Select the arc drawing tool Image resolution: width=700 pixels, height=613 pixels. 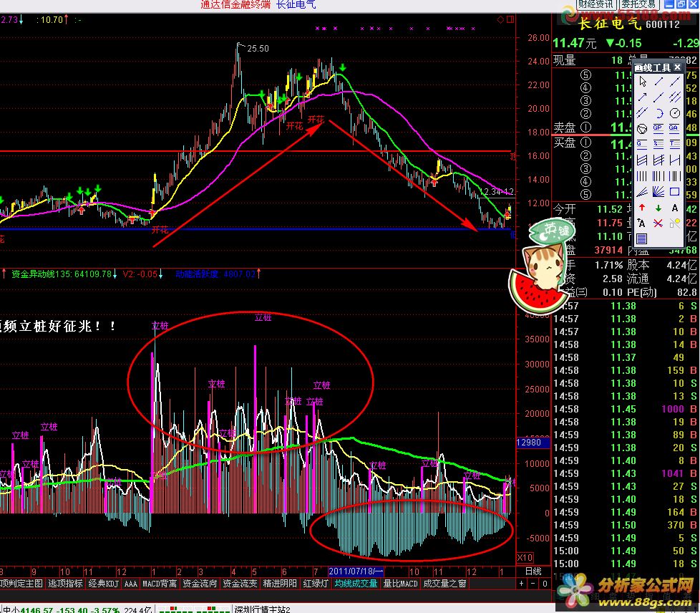[x=658, y=112]
